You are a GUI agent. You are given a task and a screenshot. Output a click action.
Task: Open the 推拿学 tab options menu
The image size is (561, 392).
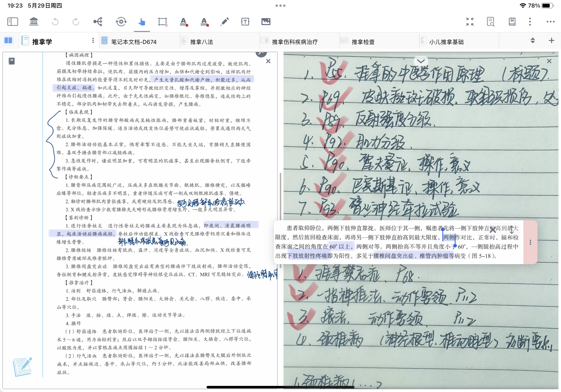tap(93, 41)
